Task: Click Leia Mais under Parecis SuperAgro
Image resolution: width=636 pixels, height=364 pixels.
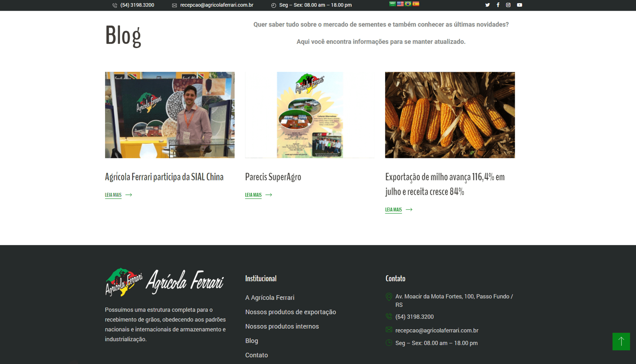Action: 258,195
